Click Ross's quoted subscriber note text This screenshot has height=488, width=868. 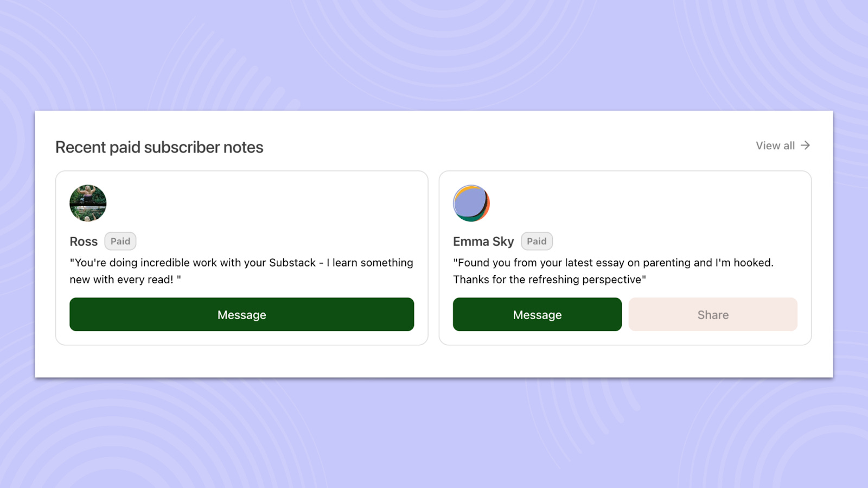tap(241, 271)
